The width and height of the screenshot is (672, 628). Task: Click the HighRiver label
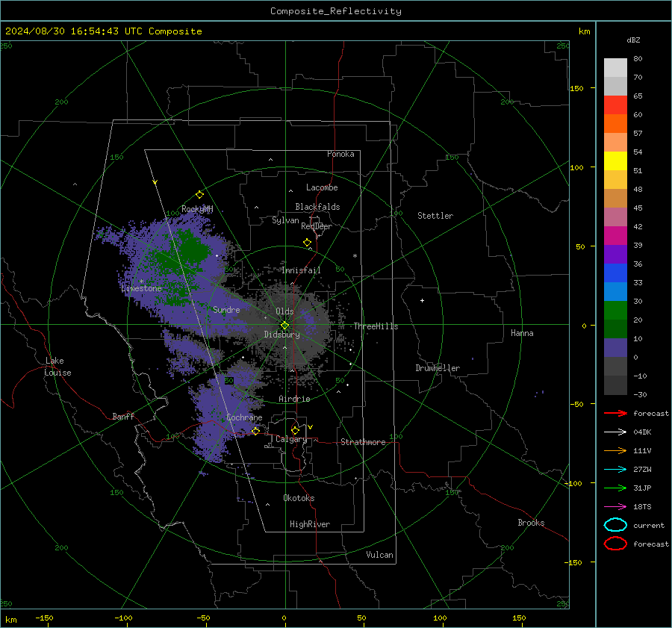310,524
